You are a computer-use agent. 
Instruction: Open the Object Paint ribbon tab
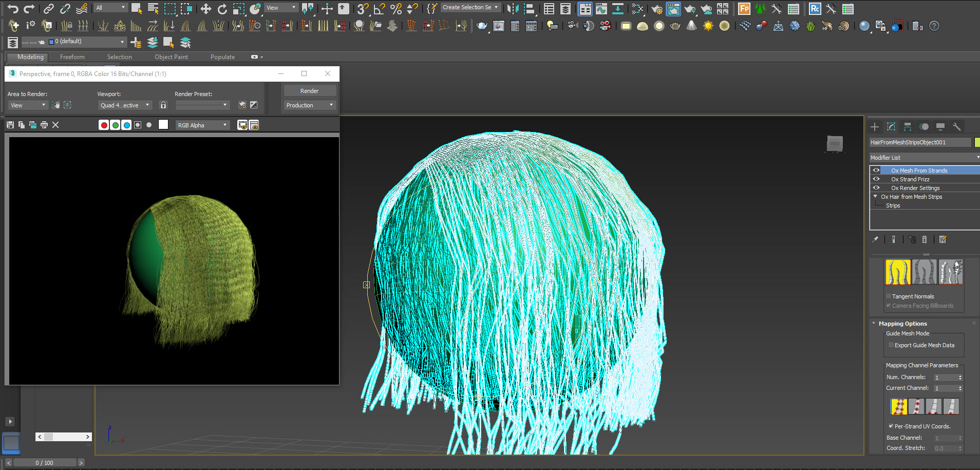(171, 57)
